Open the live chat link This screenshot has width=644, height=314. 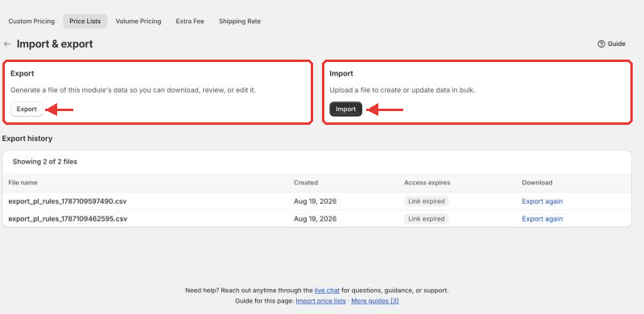click(327, 290)
